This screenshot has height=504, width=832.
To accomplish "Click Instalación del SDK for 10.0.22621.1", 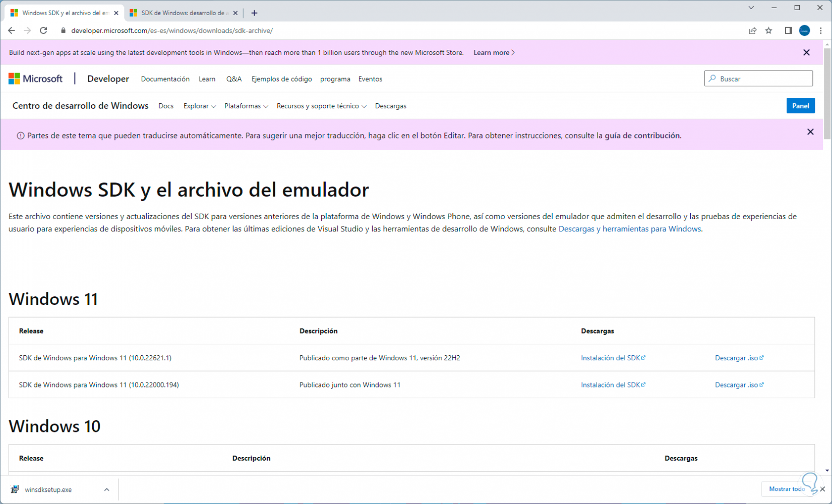I will 613,358.
